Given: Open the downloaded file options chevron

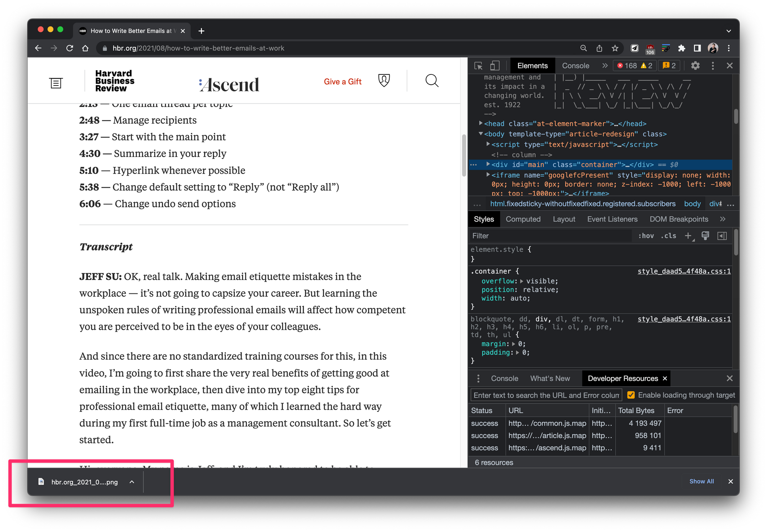Looking at the screenshot, I should pyautogui.click(x=132, y=482).
